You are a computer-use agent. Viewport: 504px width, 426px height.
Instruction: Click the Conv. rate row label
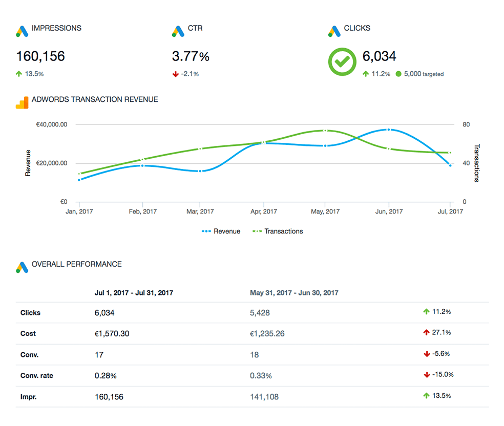[36, 375]
